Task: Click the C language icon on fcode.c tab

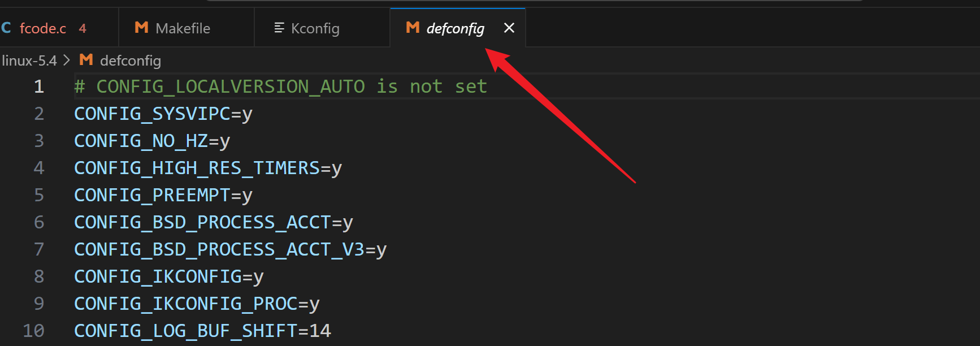Action: 6,28
